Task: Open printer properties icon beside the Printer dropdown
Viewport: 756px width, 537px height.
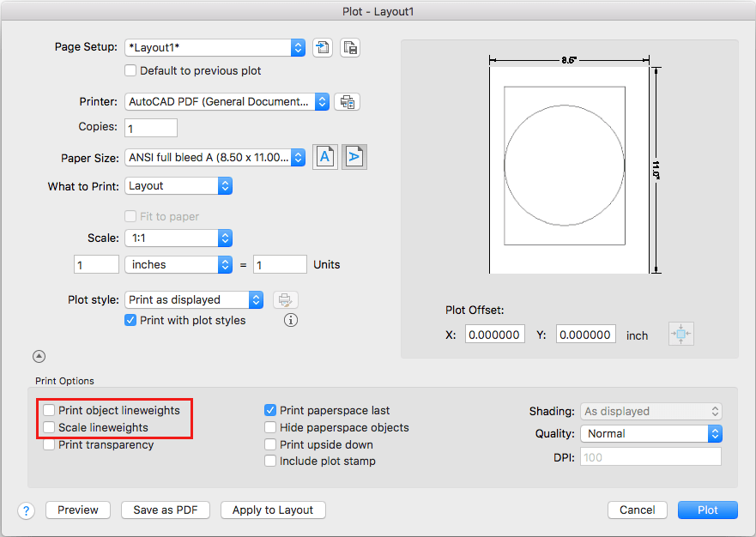Action: 347,101
